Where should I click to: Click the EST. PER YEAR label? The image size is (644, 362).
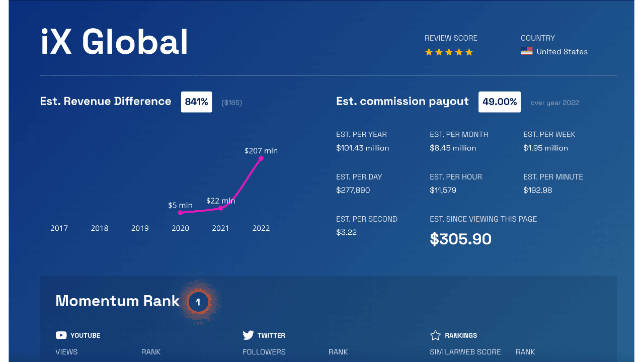coord(361,135)
